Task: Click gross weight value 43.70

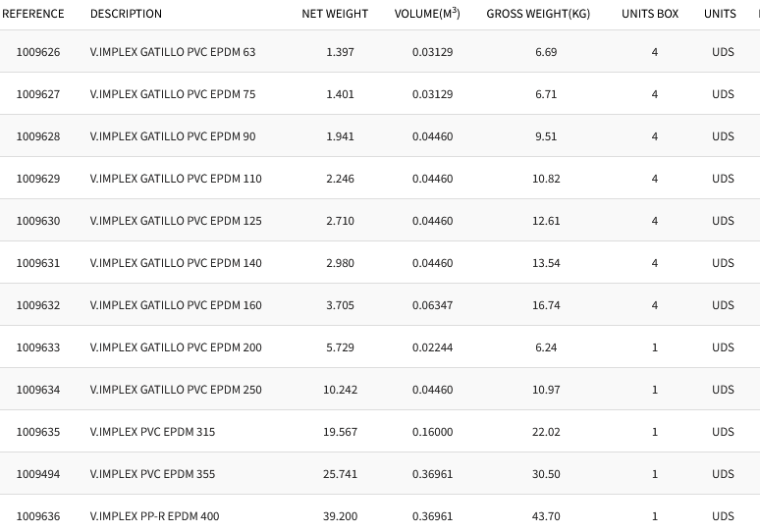Action: (546, 516)
